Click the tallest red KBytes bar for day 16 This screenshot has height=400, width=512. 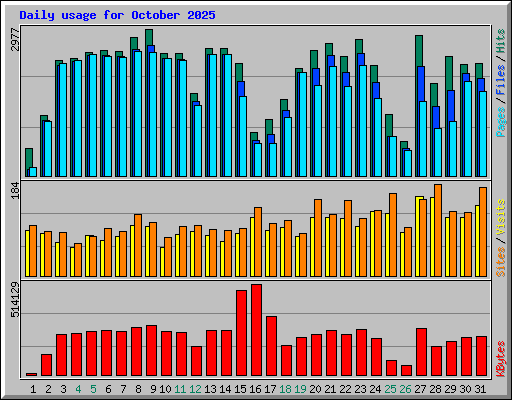pyautogui.click(x=256, y=330)
